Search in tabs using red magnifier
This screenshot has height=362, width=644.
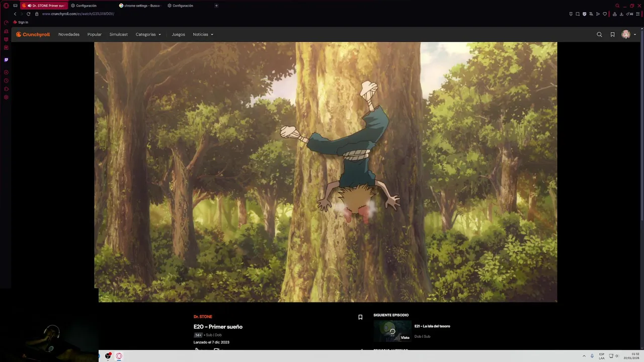click(x=617, y=6)
